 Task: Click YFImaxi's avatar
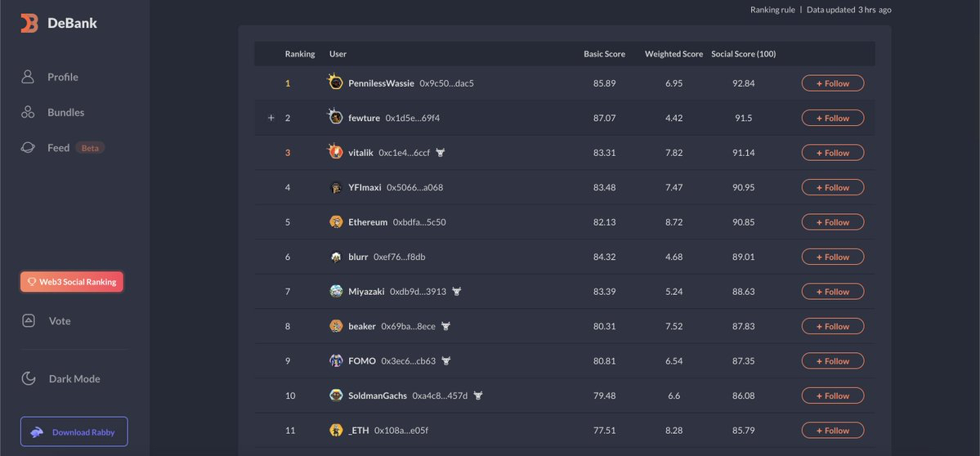(x=336, y=187)
